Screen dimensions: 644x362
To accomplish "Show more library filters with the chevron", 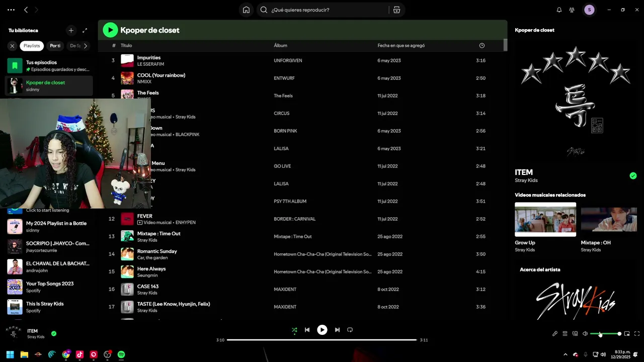I will 86,46.
